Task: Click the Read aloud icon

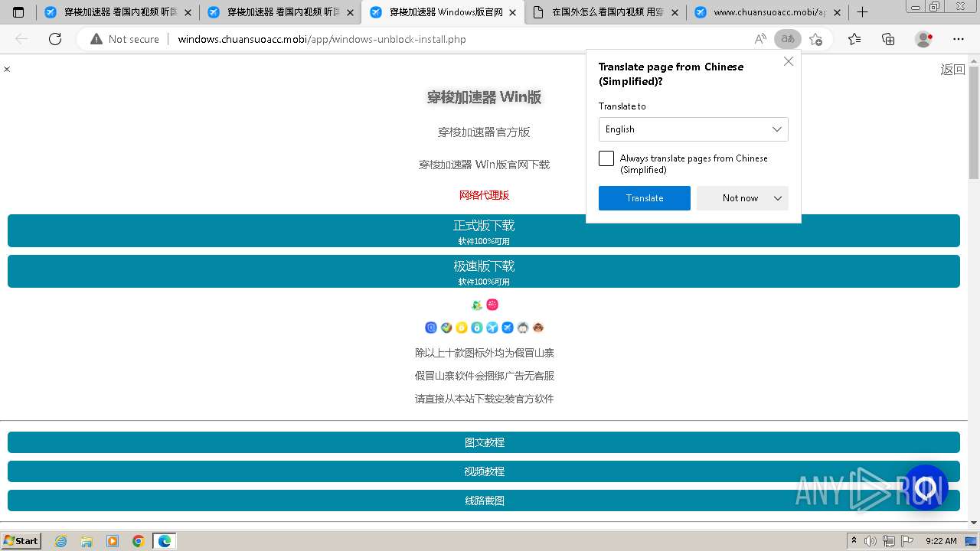Action: click(760, 39)
